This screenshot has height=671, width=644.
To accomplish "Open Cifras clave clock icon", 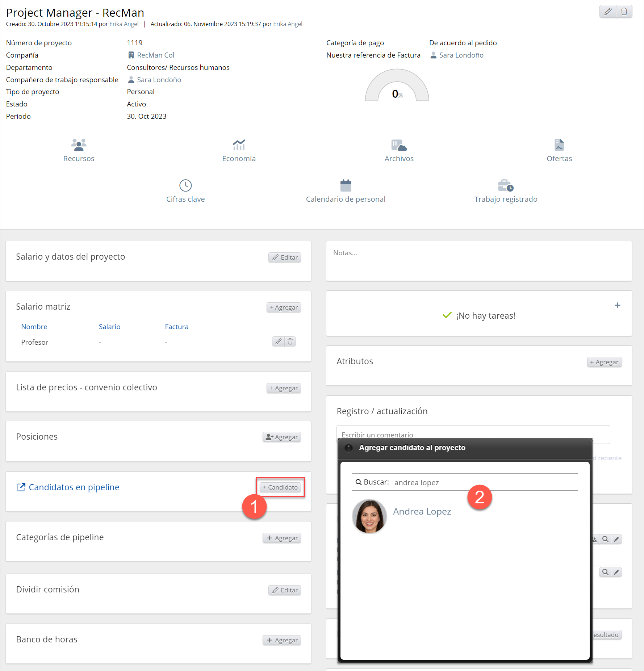I will click(185, 186).
